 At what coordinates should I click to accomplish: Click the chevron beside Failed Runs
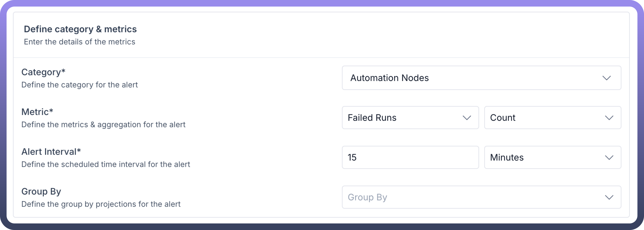click(467, 118)
